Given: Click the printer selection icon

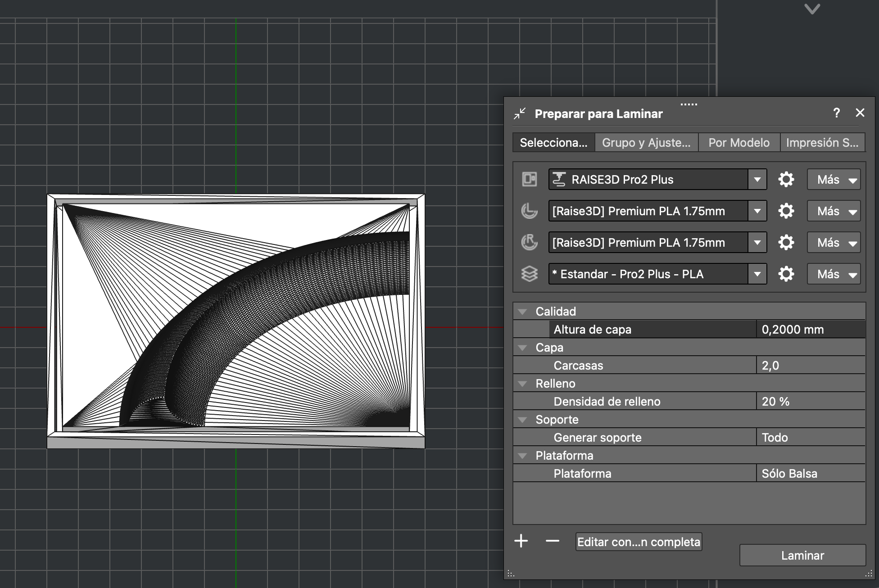Looking at the screenshot, I should (x=530, y=180).
